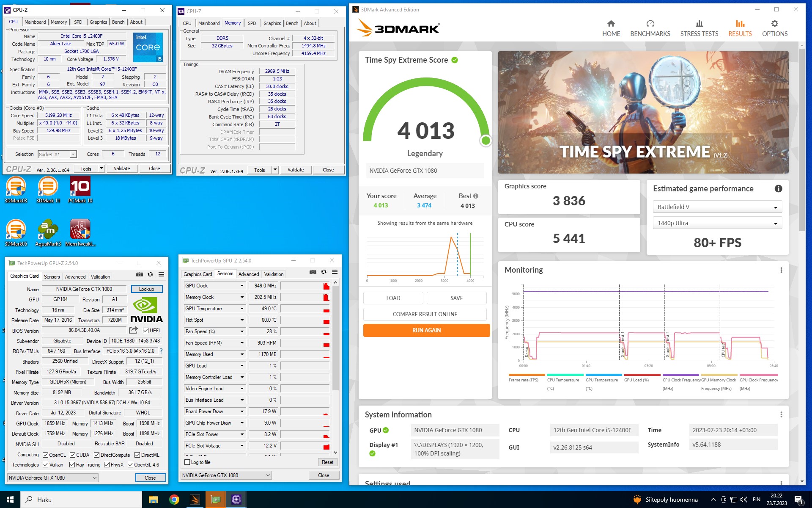Screen dimensions: 812x508
Task: Switch to 3DMark from the taskbar
Action: (x=195, y=500)
